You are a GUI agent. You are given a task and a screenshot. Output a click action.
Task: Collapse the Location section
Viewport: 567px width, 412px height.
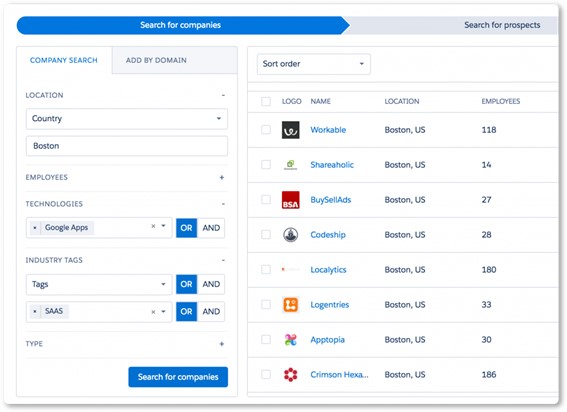[223, 95]
